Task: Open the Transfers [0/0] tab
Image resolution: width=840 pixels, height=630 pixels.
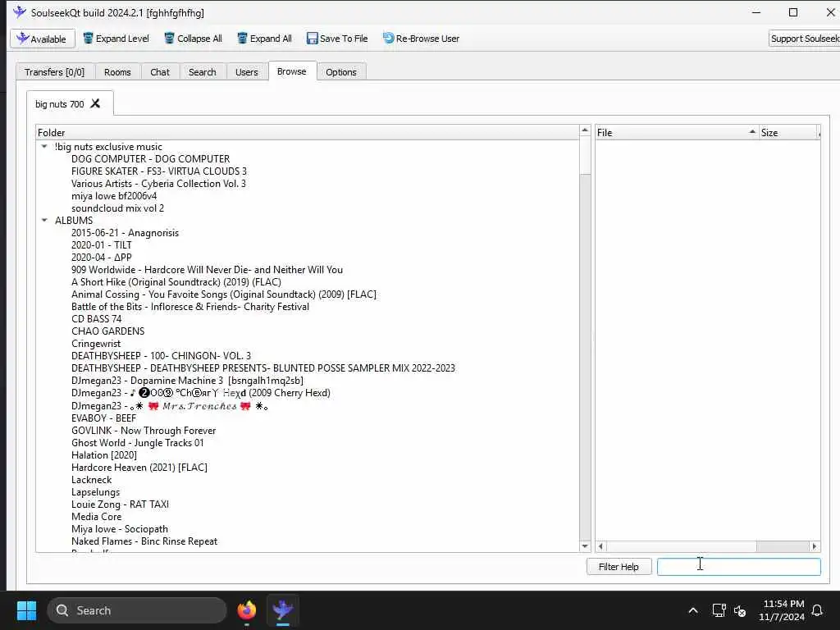Action: click(x=55, y=72)
